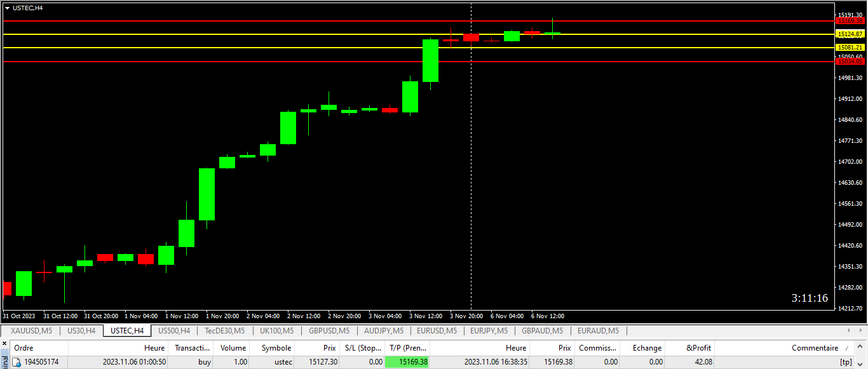Open the USTEC,H4 chart dropdown arrow
Viewport: 868px width, 369px height.
pos(7,8)
